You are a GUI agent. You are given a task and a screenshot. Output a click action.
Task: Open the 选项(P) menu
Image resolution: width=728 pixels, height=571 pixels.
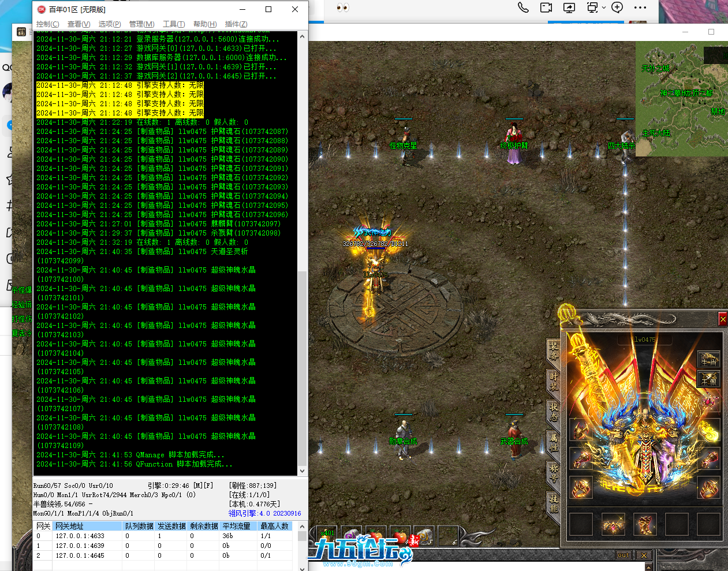pyautogui.click(x=110, y=24)
